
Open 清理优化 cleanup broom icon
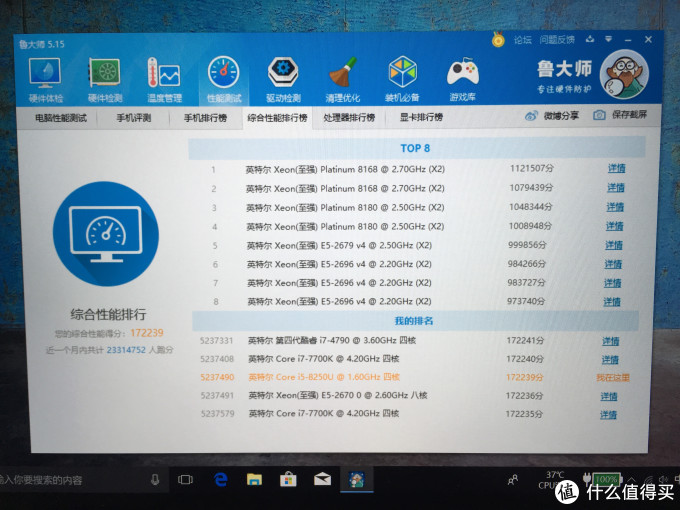[343, 80]
